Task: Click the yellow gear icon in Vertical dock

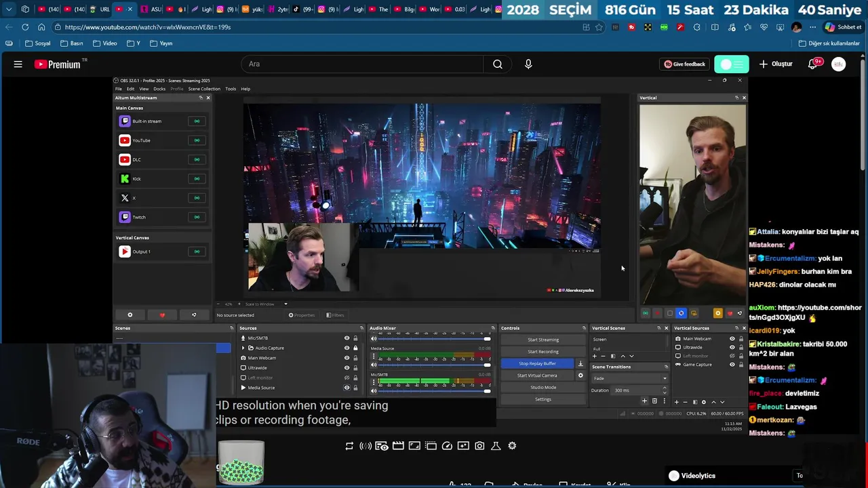Action: (718, 313)
